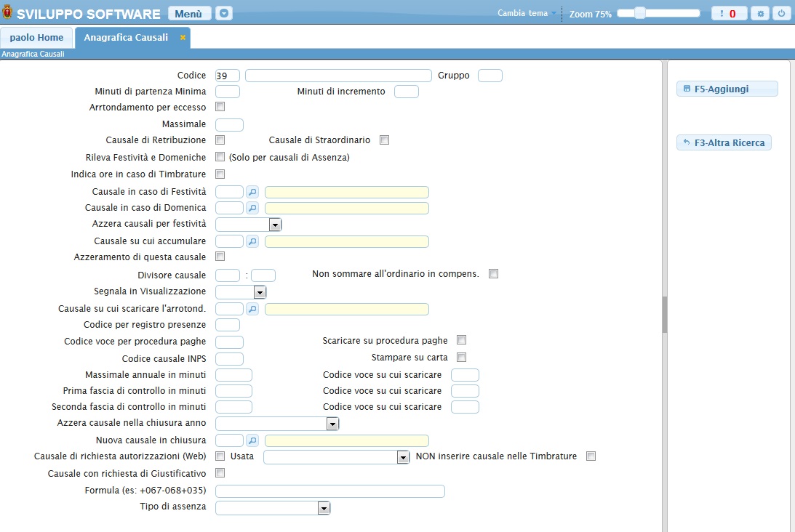Click the Formula input field
The height and width of the screenshot is (532, 795).
[x=330, y=491]
